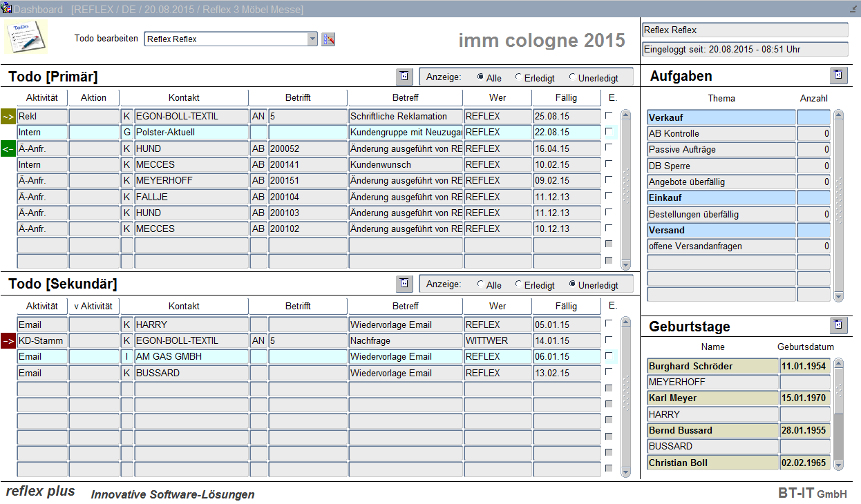Click the olive arrow marker beside the Rekl row
The image size is (861, 504).
pos(8,117)
